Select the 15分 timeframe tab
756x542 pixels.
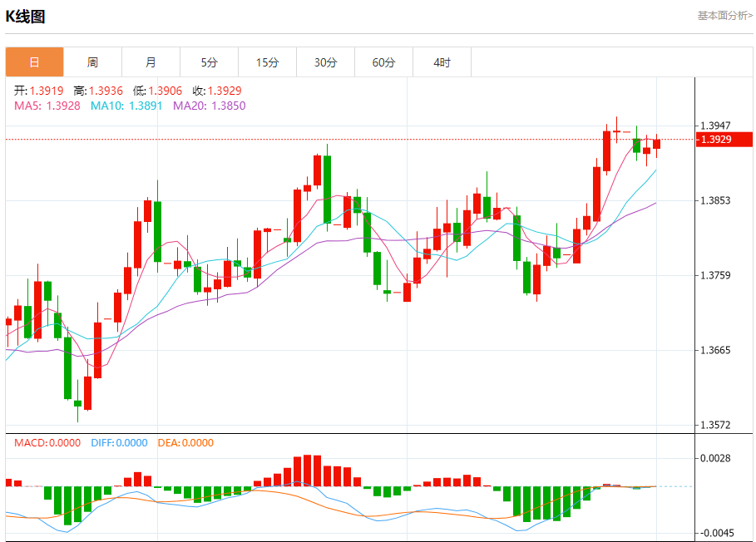pos(267,62)
